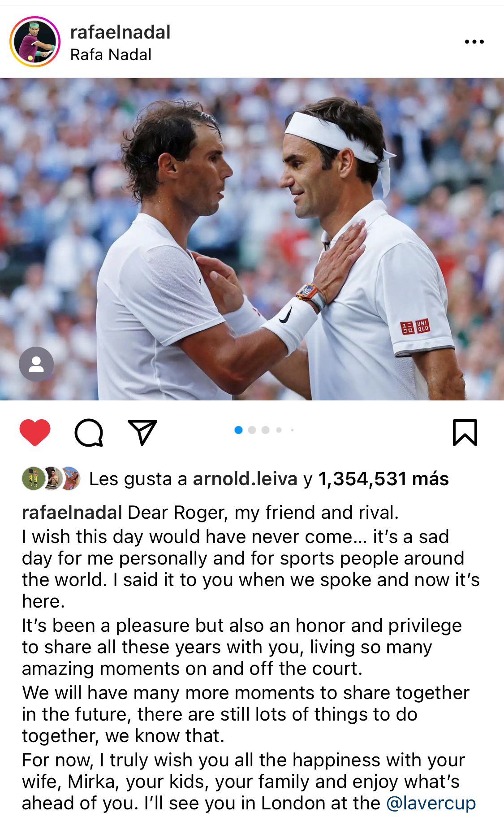Open arnold.leiva profile from likes
This screenshot has height=817, width=504.
(x=245, y=479)
